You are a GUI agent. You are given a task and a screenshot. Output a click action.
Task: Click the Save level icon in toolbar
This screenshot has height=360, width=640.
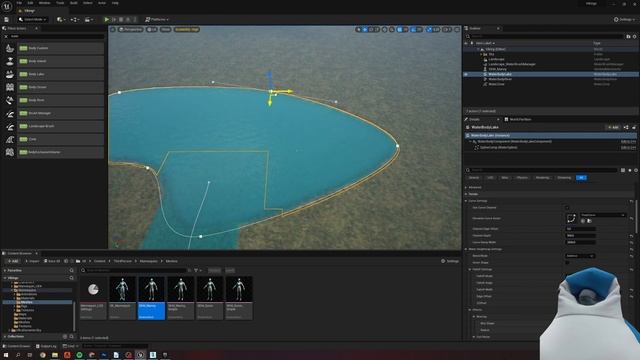click(7, 19)
